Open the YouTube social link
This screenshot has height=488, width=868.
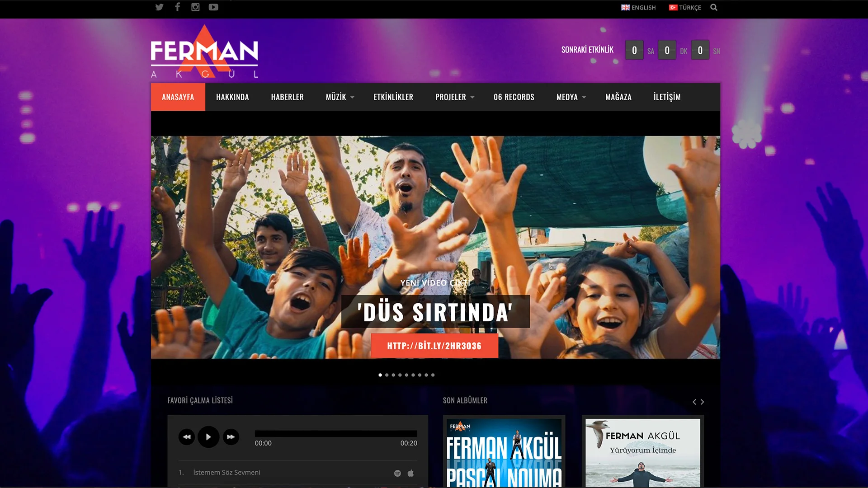[x=213, y=7]
